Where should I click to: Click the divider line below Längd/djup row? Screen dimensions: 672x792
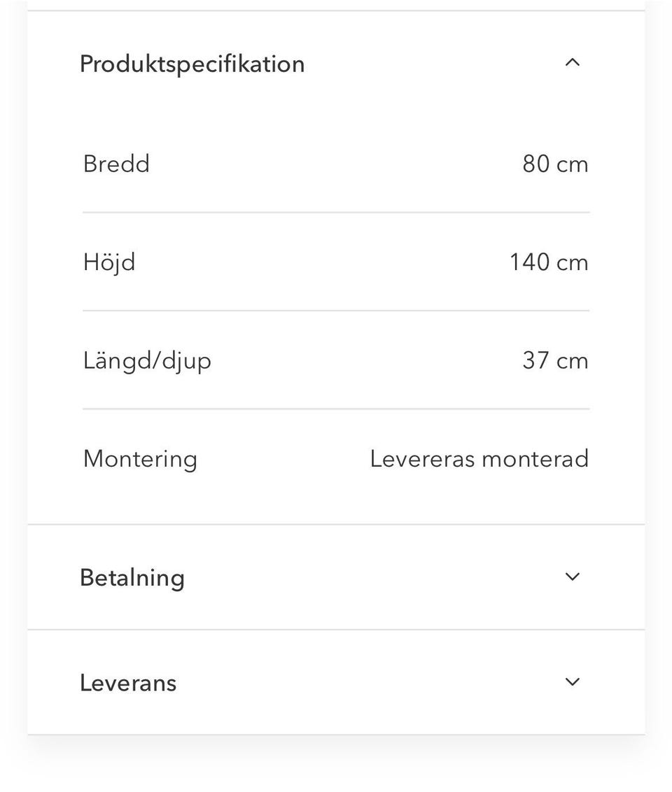tap(336, 409)
